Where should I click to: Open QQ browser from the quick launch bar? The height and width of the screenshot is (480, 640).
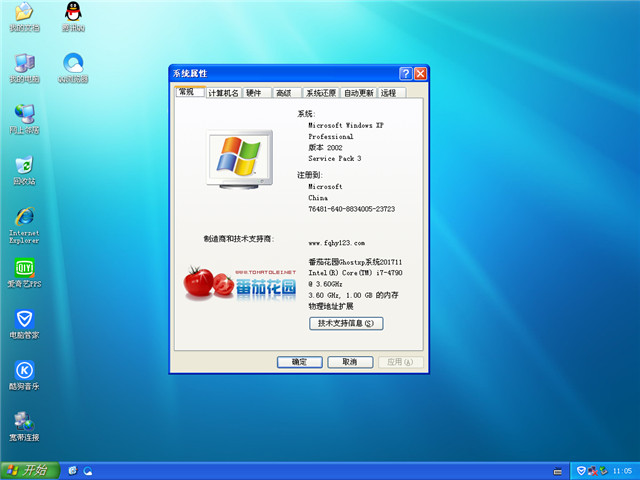88,471
